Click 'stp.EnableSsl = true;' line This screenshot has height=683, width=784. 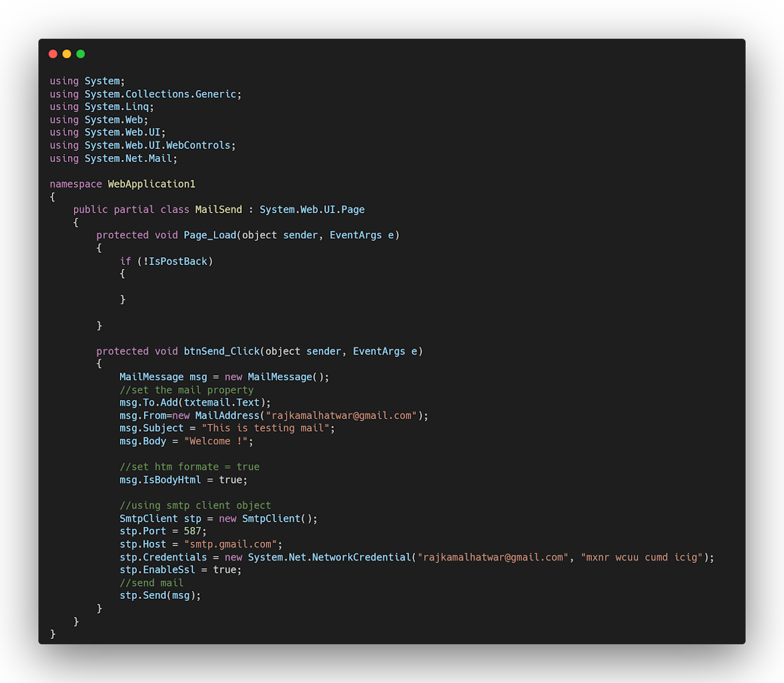pyautogui.click(x=180, y=570)
